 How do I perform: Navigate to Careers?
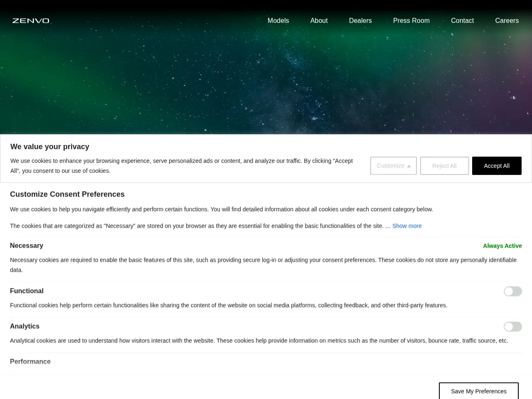[x=507, y=20]
